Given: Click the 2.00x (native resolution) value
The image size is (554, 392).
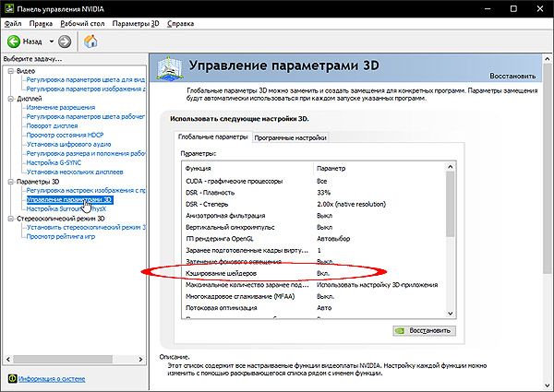Looking at the screenshot, I should click(x=351, y=204).
